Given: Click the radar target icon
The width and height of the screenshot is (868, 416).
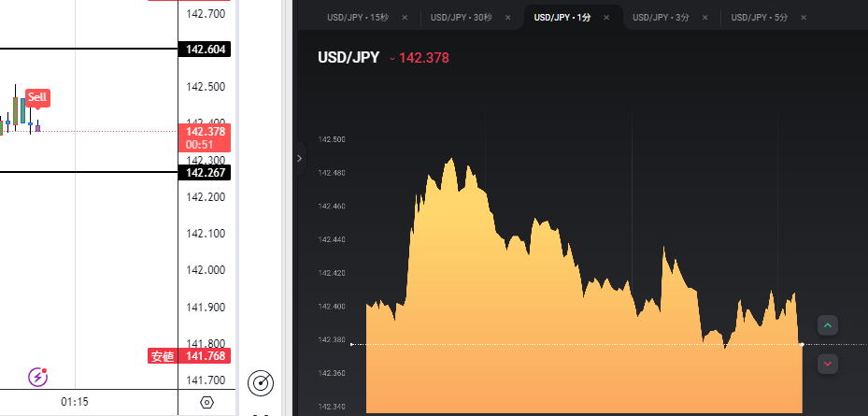Looking at the screenshot, I should [x=261, y=382].
